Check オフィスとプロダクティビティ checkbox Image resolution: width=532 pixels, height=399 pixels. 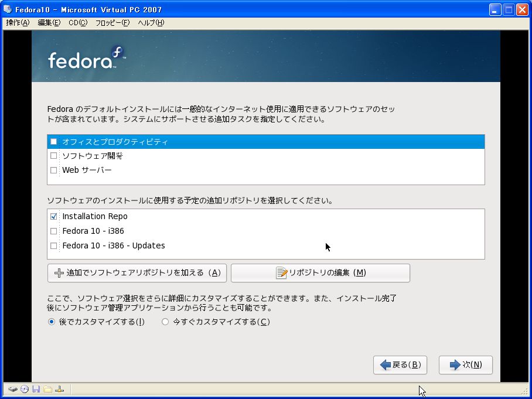pyautogui.click(x=53, y=141)
